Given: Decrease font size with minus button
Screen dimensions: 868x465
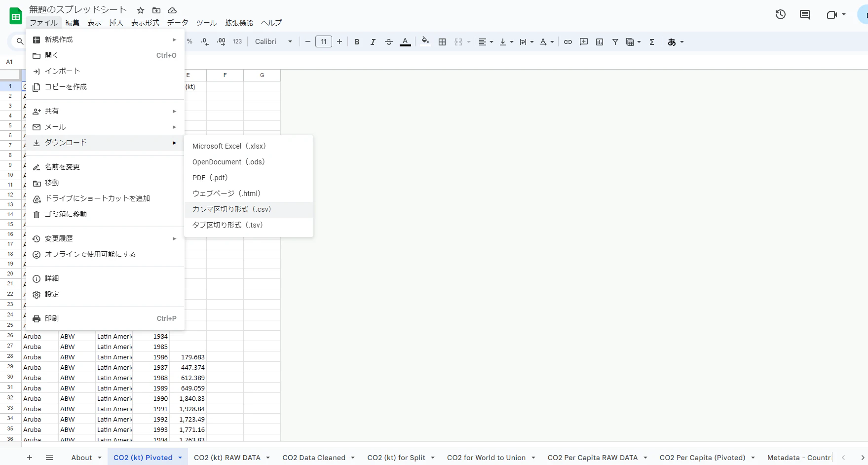Looking at the screenshot, I should coord(308,42).
